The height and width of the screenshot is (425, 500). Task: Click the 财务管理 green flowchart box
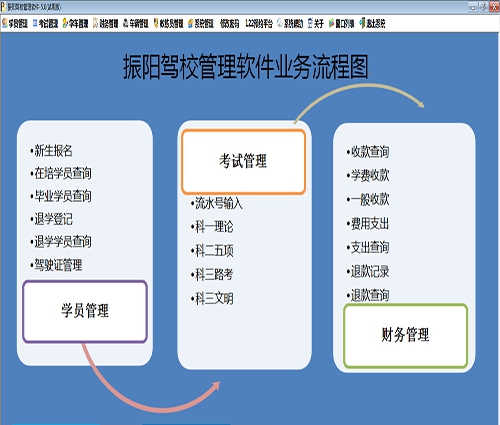[x=406, y=336]
